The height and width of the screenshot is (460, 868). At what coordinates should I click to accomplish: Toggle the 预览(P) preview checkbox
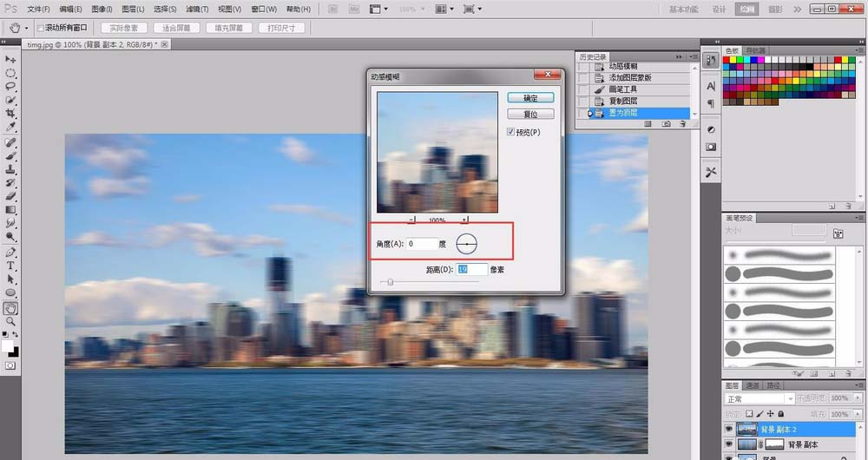pyautogui.click(x=510, y=132)
